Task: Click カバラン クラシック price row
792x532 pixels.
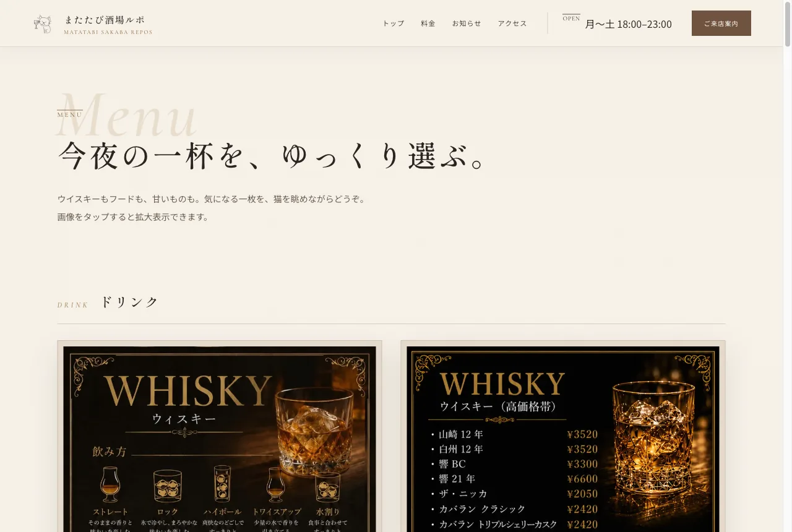Action: click(514, 509)
